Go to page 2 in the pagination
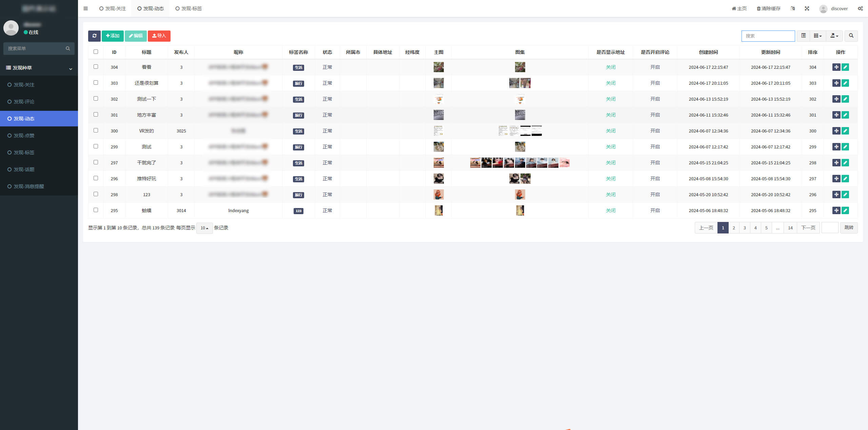 point(734,228)
